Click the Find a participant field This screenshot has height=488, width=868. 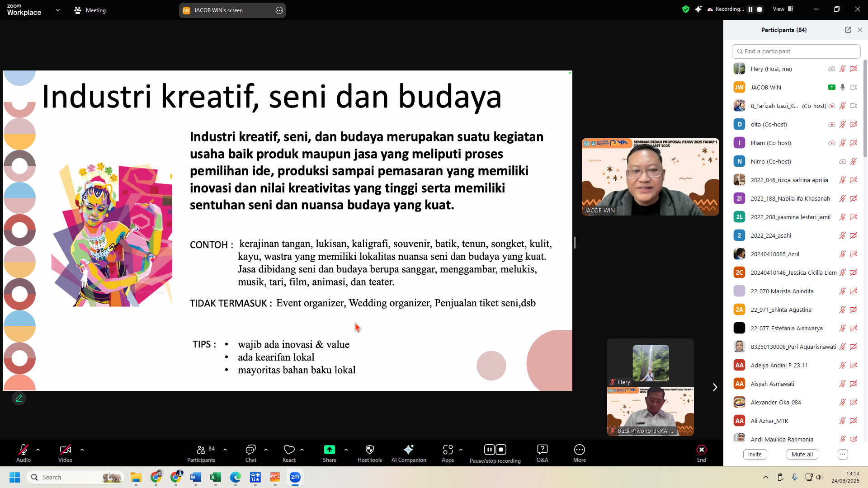(x=796, y=52)
